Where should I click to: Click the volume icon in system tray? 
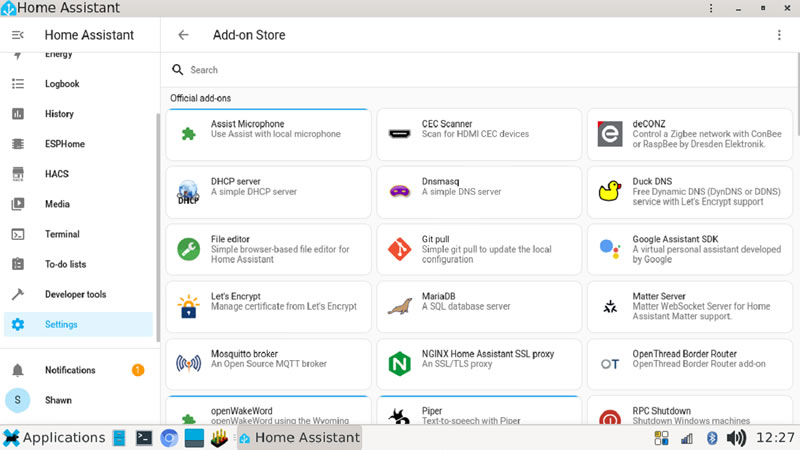tap(736, 438)
